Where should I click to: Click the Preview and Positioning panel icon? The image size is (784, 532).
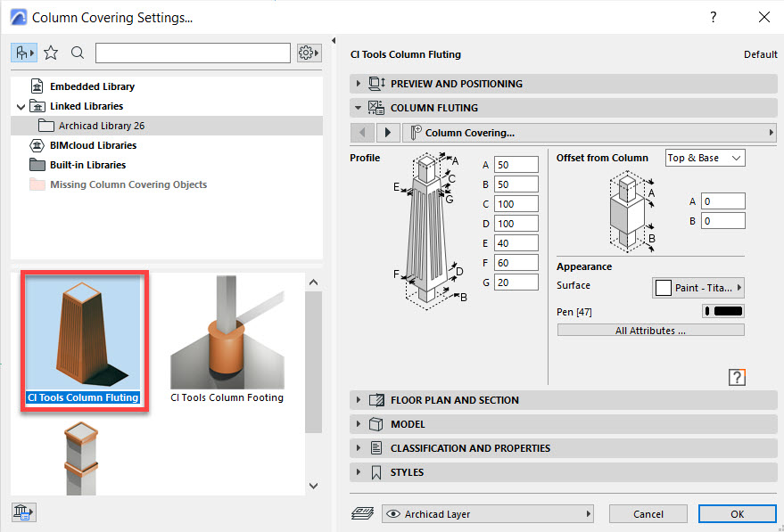[376, 84]
